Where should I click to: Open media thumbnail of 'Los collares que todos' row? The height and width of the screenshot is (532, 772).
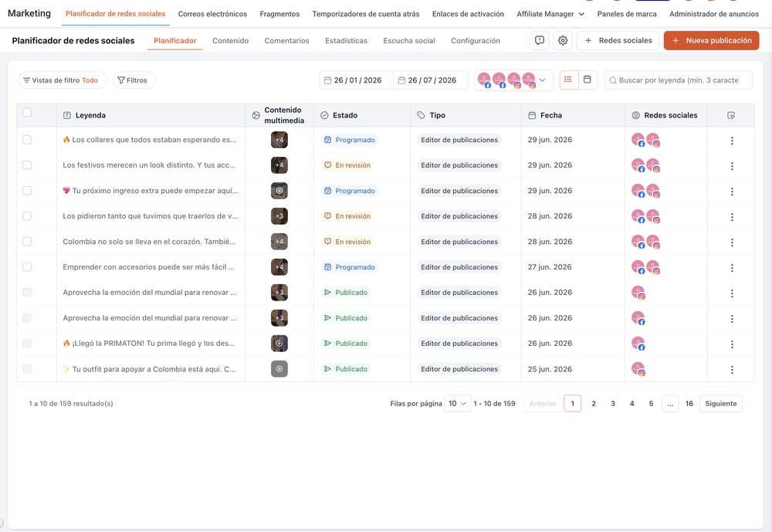[x=279, y=140]
